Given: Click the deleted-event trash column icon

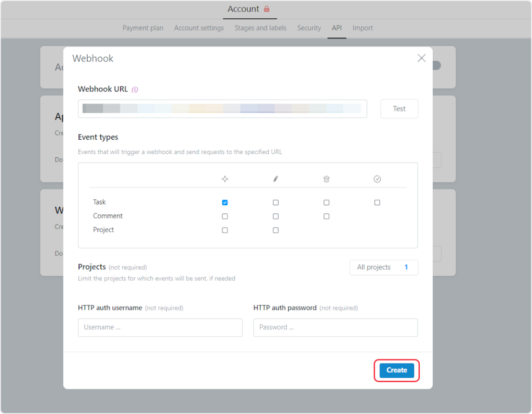Looking at the screenshot, I should pos(326,179).
